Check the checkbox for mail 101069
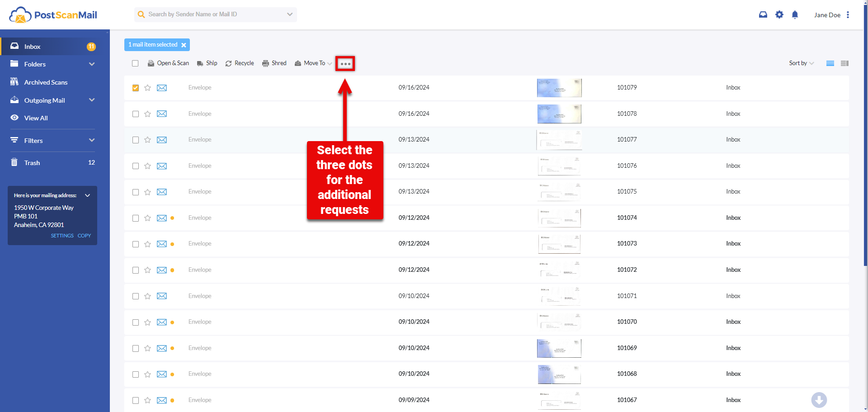The image size is (868, 412). click(x=136, y=348)
